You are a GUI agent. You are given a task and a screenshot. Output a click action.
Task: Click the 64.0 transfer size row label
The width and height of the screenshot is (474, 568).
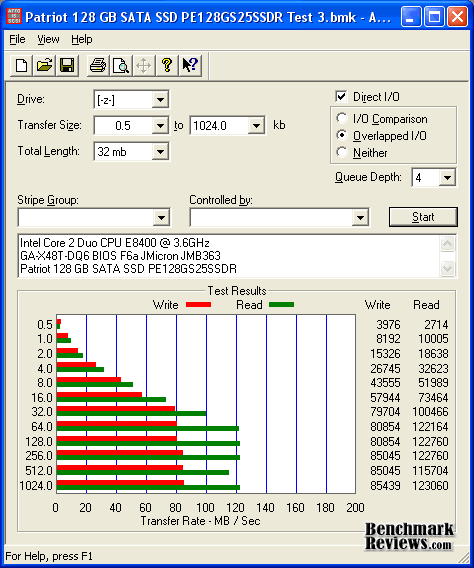tap(42, 427)
